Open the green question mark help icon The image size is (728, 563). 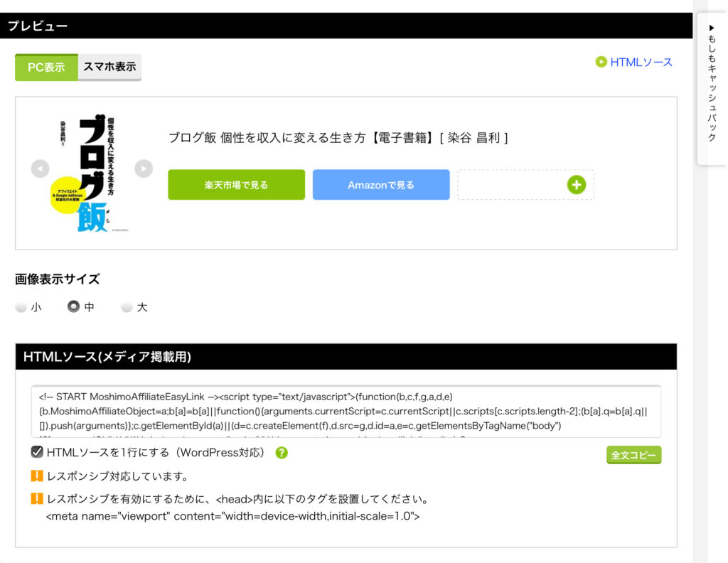click(282, 453)
